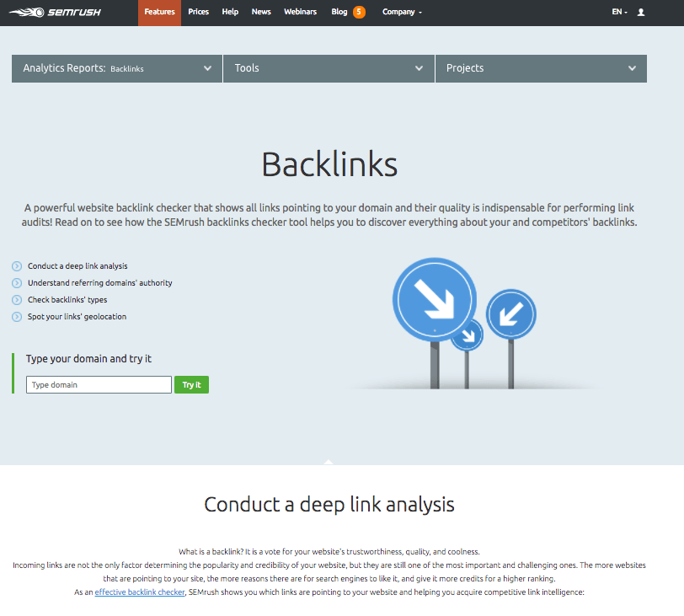
Task: Open the Blog link
Action: pos(339,12)
